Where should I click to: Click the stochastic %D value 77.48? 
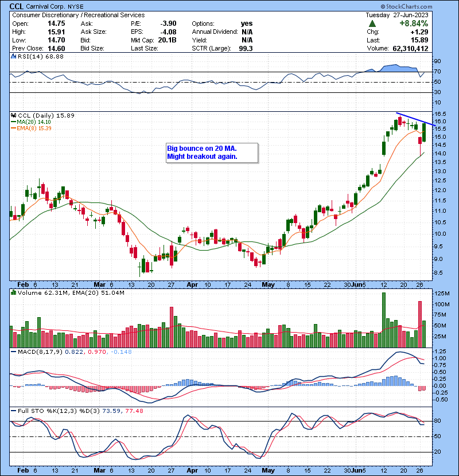pos(134,411)
